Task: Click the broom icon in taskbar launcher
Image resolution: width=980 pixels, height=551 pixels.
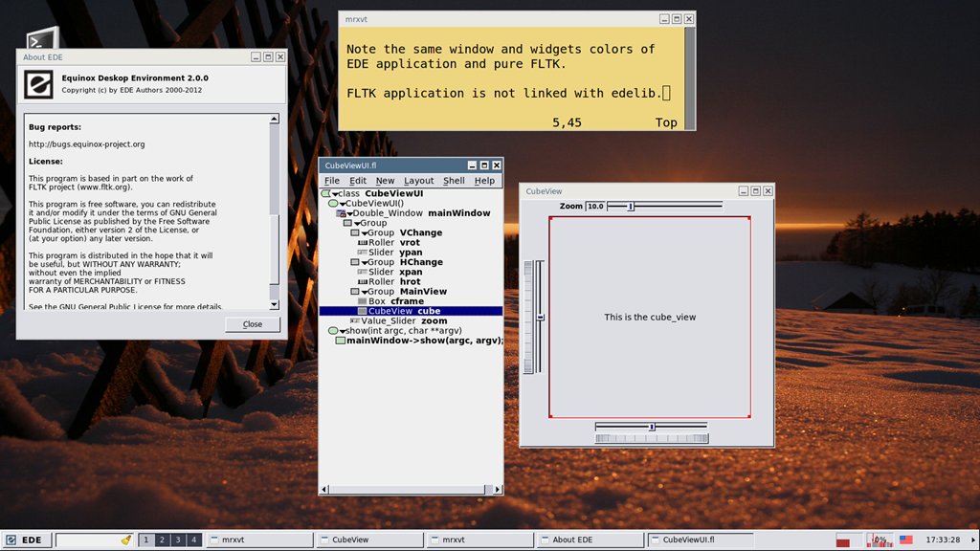Action: point(126,540)
